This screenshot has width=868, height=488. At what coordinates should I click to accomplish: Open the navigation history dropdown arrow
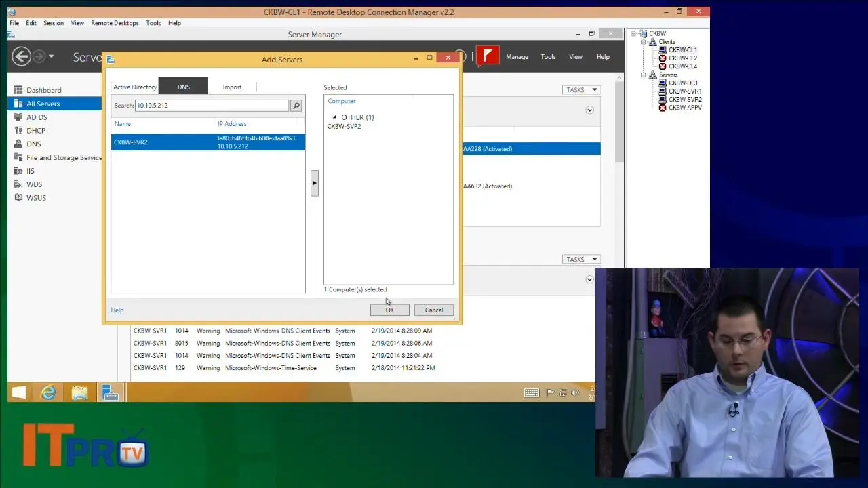[x=52, y=56]
